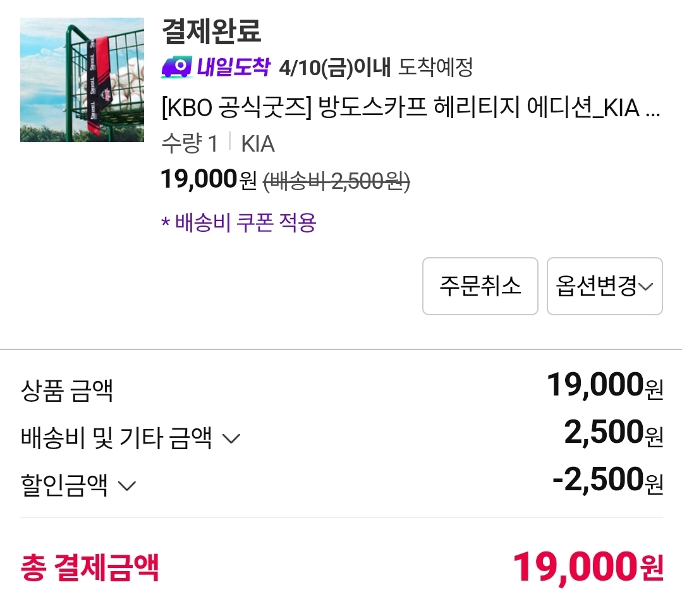Screen dimensions: 682x616
Task: Click the red 19,000원 total payment amount
Action: click(x=588, y=567)
